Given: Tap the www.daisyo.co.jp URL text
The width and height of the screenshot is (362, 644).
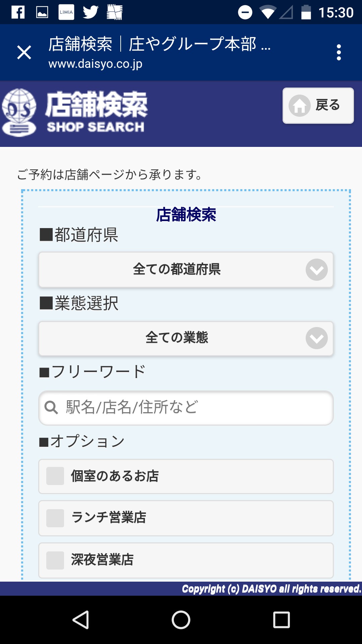Looking at the screenshot, I should (95, 64).
